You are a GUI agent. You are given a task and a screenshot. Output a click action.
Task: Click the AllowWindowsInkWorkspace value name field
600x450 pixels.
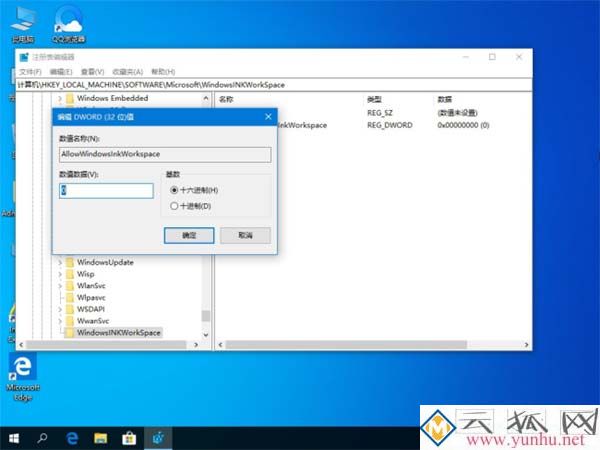tap(165, 154)
